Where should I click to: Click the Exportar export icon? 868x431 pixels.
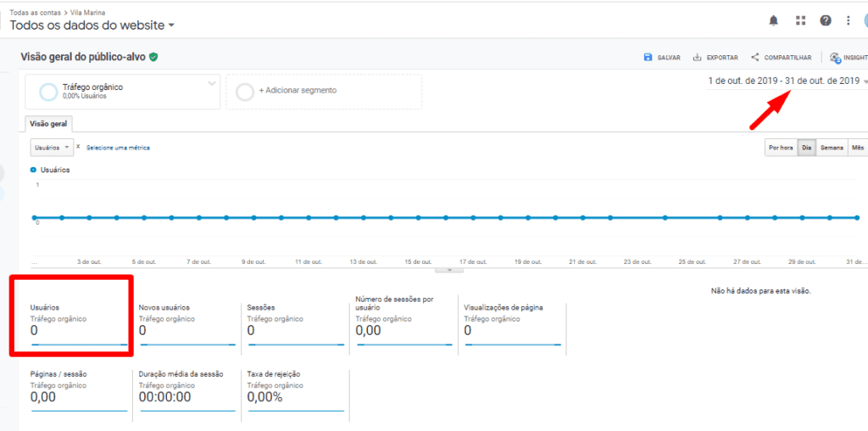697,58
